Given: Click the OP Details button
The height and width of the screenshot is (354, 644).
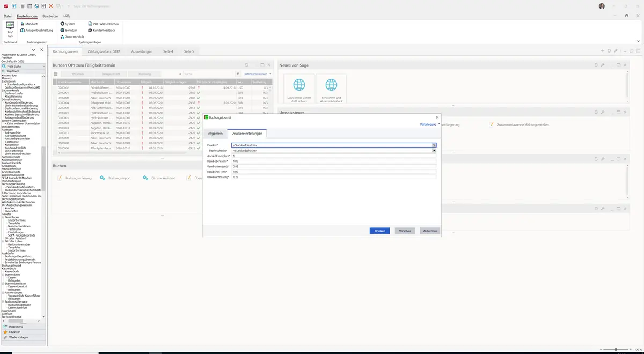Looking at the screenshot, I should click(77, 74).
